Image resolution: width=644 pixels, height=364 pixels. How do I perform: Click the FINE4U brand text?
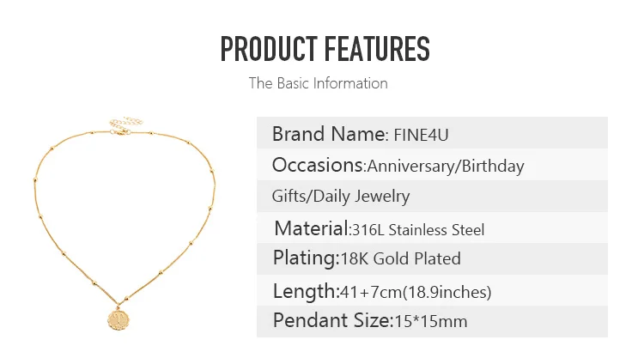421,135
